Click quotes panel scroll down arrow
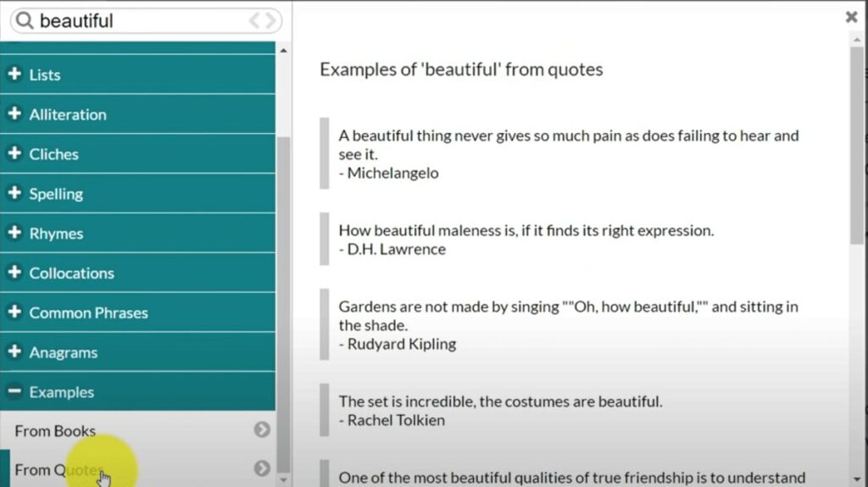 coord(857,479)
